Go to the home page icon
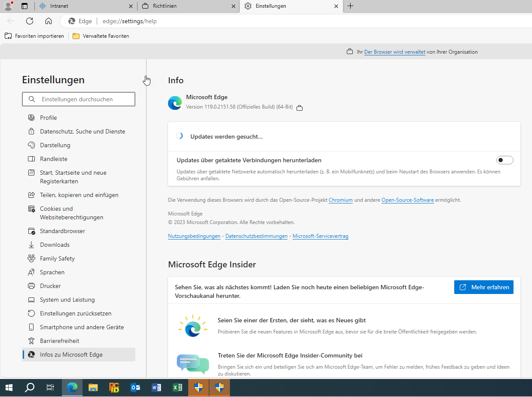The width and height of the screenshot is (532, 397). (49, 21)
